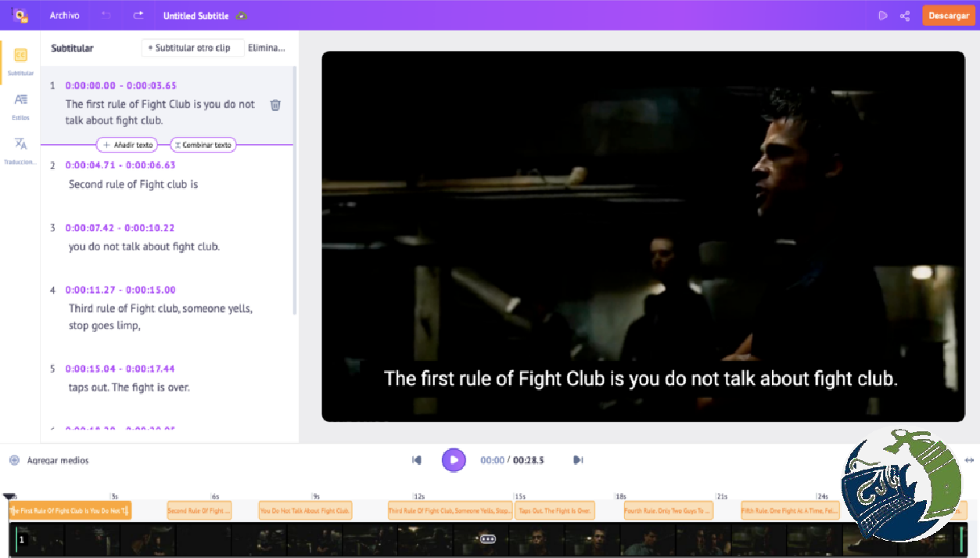Select 'You Do Not Talk About' timeline clip
The image size is (980, 558).
click(x=305, y=511)
